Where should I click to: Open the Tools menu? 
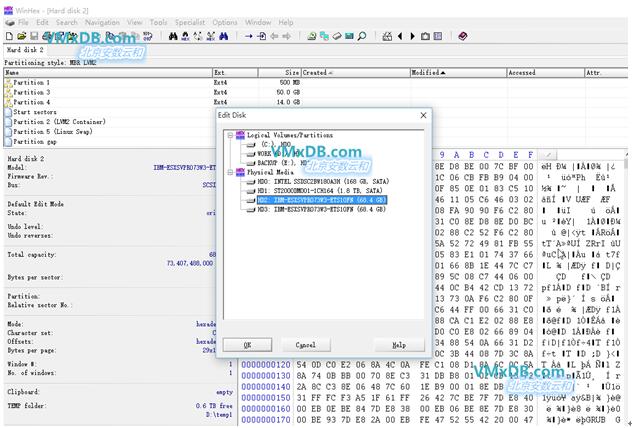[158, 23]
